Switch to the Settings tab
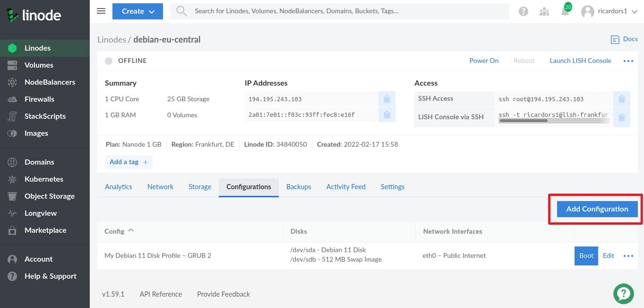Image resolution: width=644 pixels, height=308 pixels. click(x=393, y=187)
